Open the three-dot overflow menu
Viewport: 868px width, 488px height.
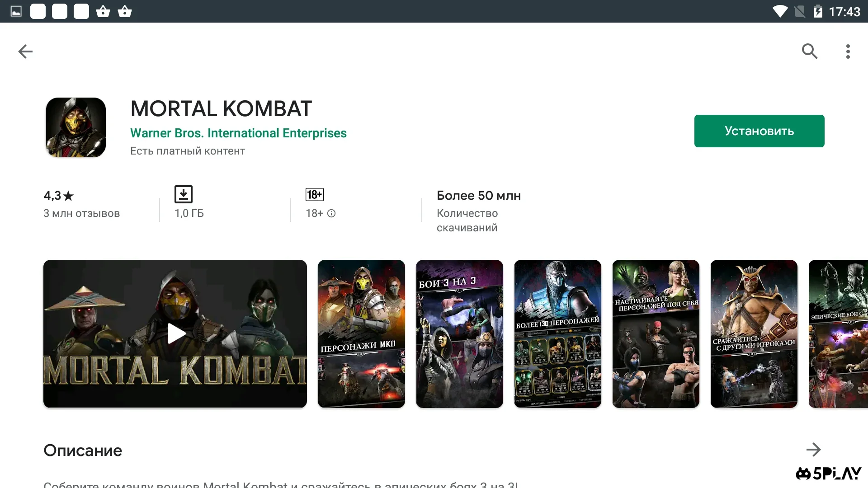coord(848,52)
